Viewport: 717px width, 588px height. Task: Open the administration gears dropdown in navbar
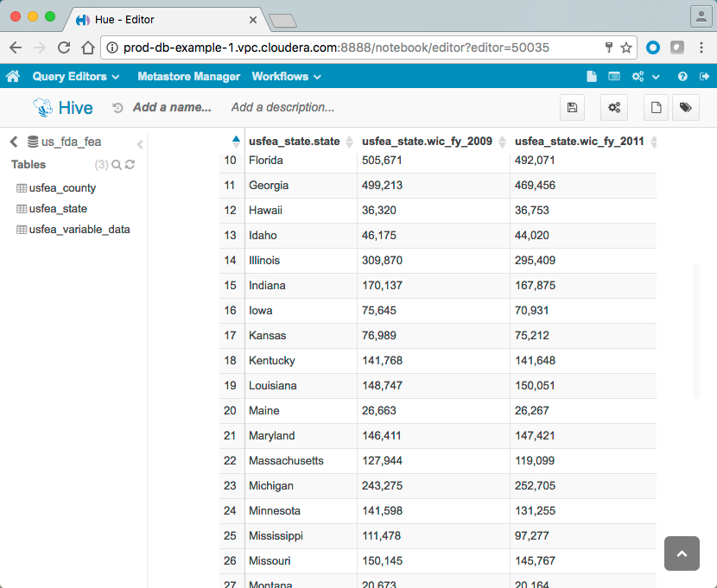645,77
